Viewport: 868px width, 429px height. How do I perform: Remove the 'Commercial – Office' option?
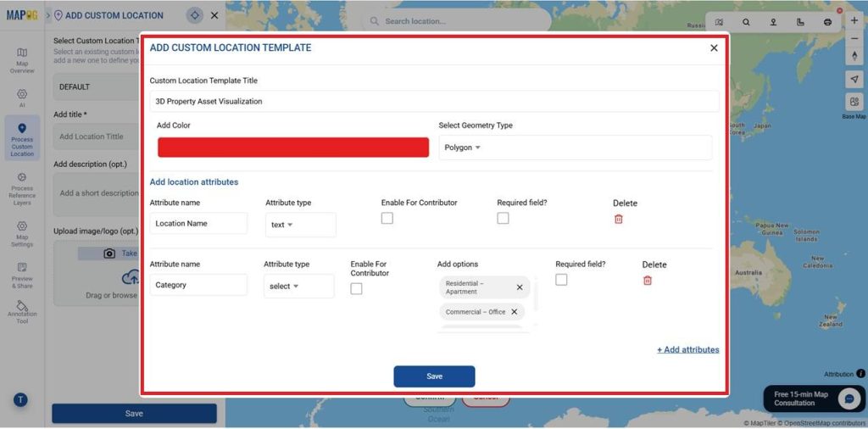point(514,312)
